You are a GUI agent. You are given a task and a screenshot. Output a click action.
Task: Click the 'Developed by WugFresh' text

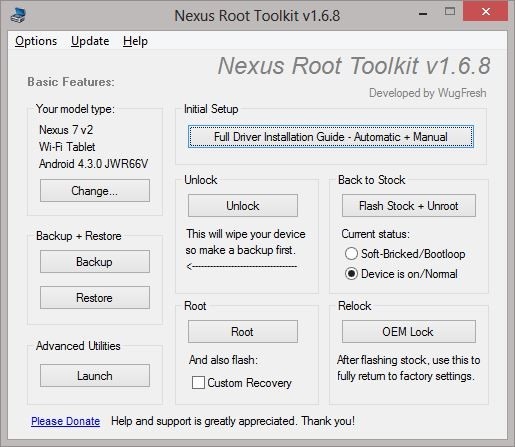pyautogui.click(x=428, y=93)
